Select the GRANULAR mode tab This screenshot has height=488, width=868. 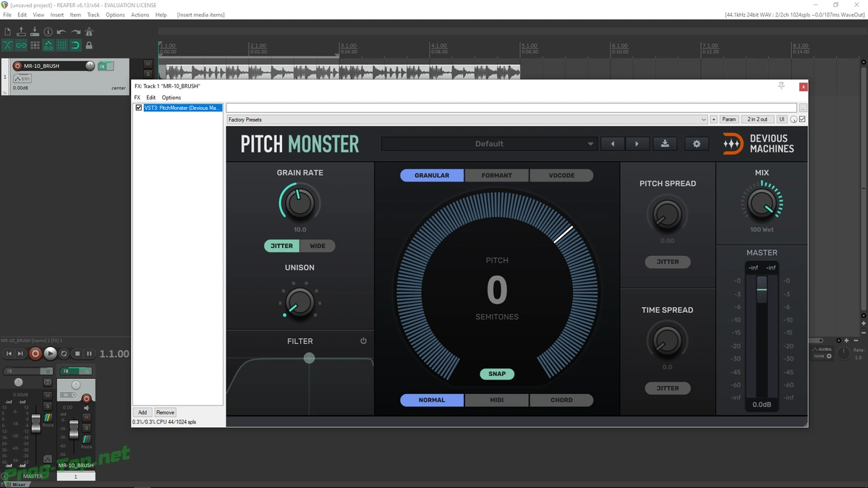432,176
